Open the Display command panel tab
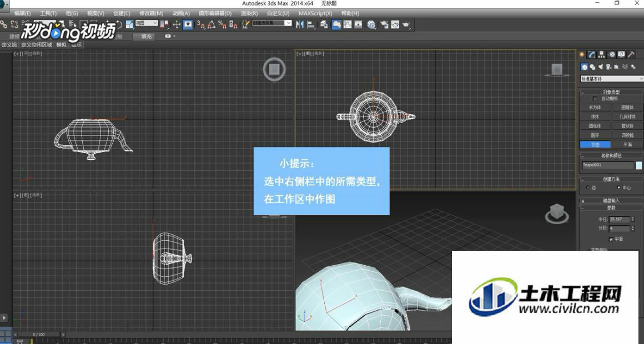644x344 pixels. [x=621, y=54]
